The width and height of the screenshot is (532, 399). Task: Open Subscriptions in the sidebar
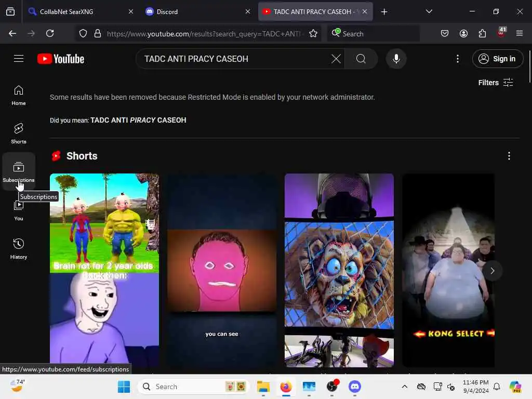coord(19,171)
